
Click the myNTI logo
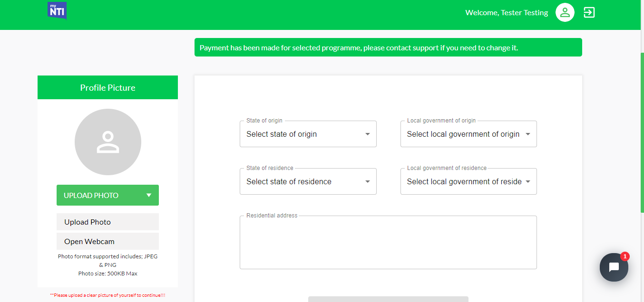tap(57, 10)
